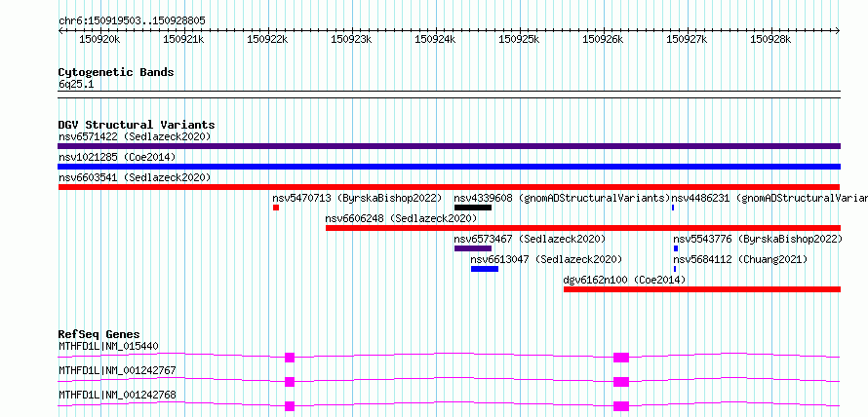Open the MTHFD1L|NM_001242768 transcript label
This screenshot has height=417, width=868.
click(x=117, y=395)
